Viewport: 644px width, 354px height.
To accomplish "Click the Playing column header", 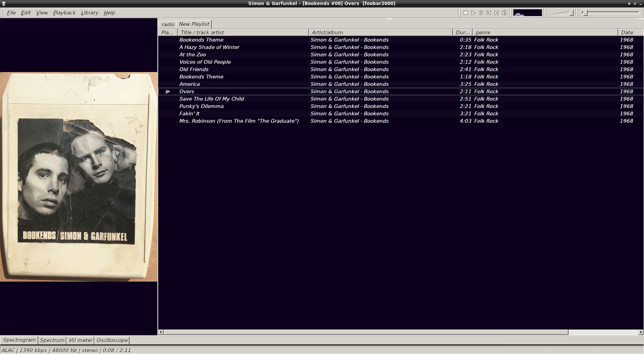I will [x=168, y=32].
